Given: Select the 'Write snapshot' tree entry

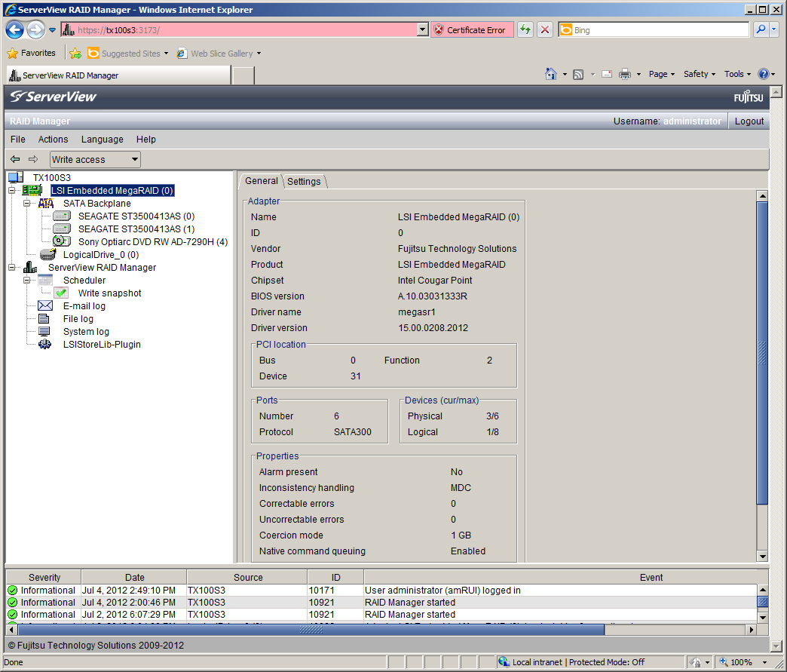Looking at the screenshot, I should point(109,293).
